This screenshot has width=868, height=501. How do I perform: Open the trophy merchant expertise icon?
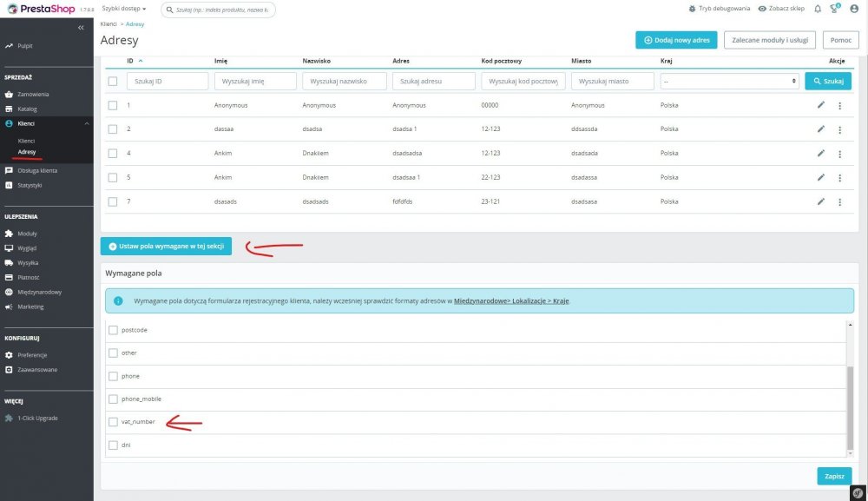pos(835,9)
